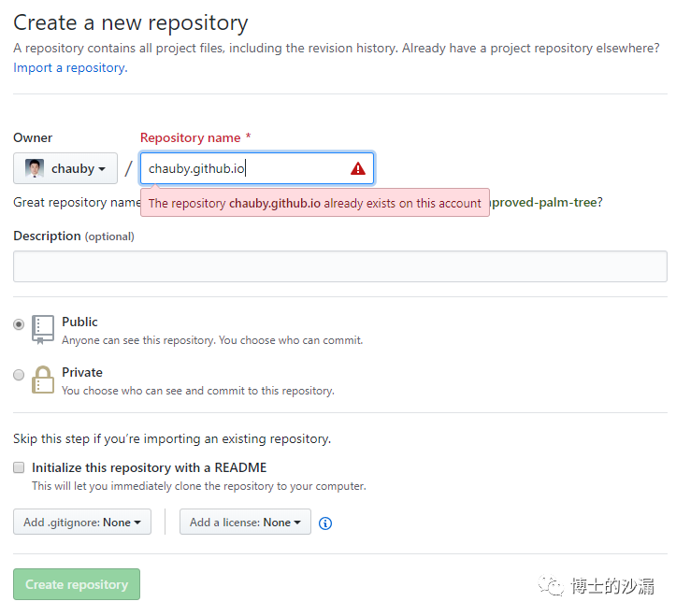676x616 pixels.
Task: Click into the Description text field
Action: (340, 266)
